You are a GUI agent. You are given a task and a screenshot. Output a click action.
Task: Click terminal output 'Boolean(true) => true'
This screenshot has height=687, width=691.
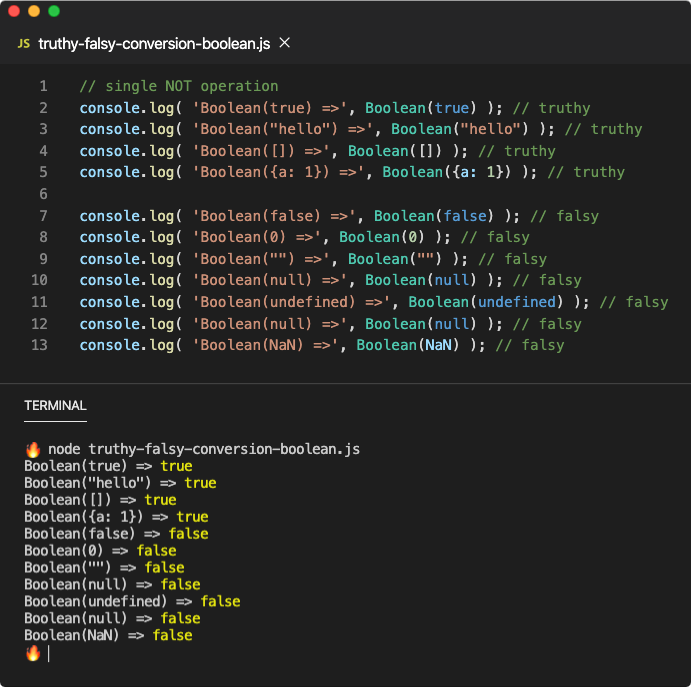(x=108, y=466)
